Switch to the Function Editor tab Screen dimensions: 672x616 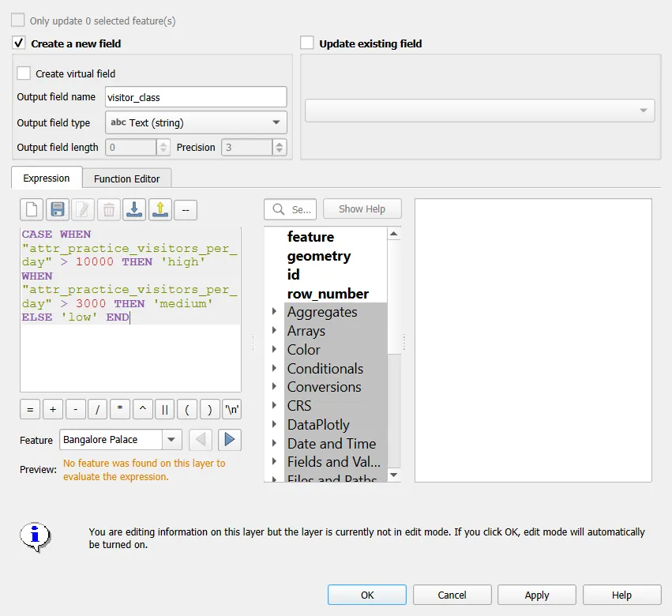127,178
